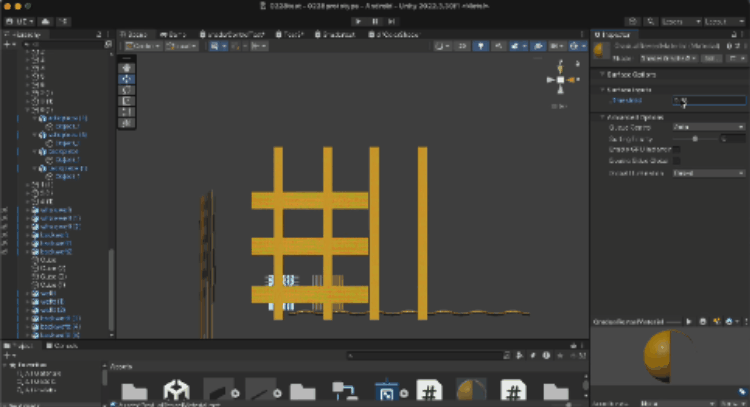Click the Step frame button
This screenshot has height=407, width=750.
[392, 22]
